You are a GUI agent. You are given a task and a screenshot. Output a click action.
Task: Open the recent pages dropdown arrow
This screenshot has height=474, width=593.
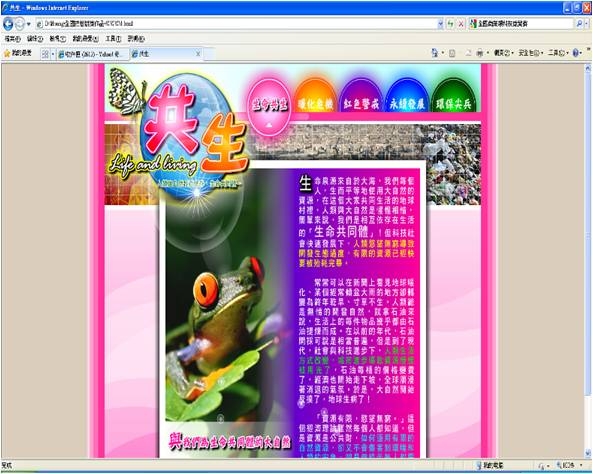point(29,24)
